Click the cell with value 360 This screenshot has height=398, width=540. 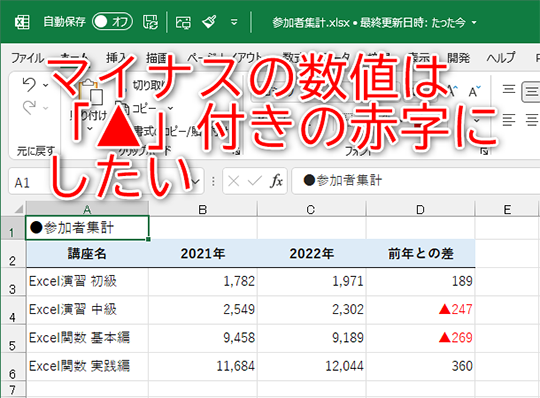(420, 366)
